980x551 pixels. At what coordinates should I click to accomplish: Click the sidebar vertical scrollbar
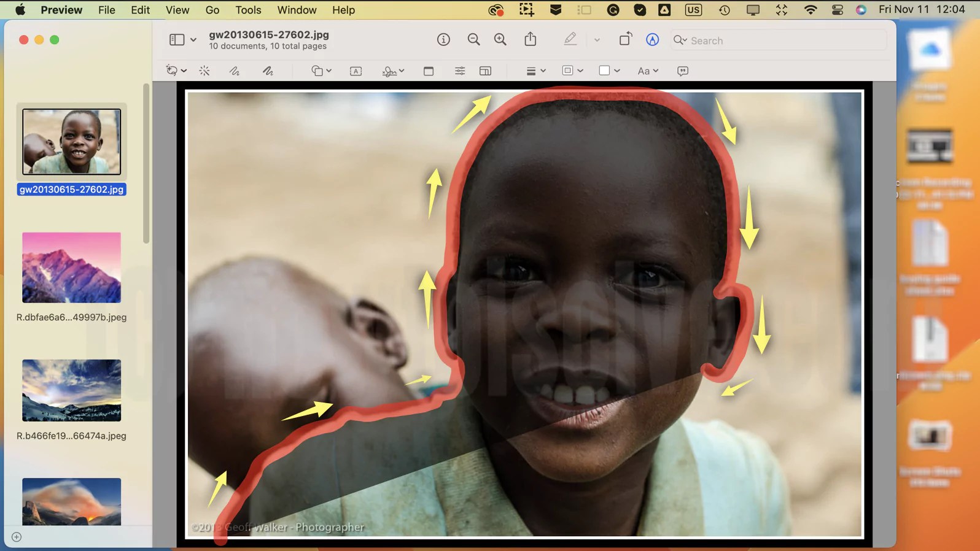(x=146, y=164)
